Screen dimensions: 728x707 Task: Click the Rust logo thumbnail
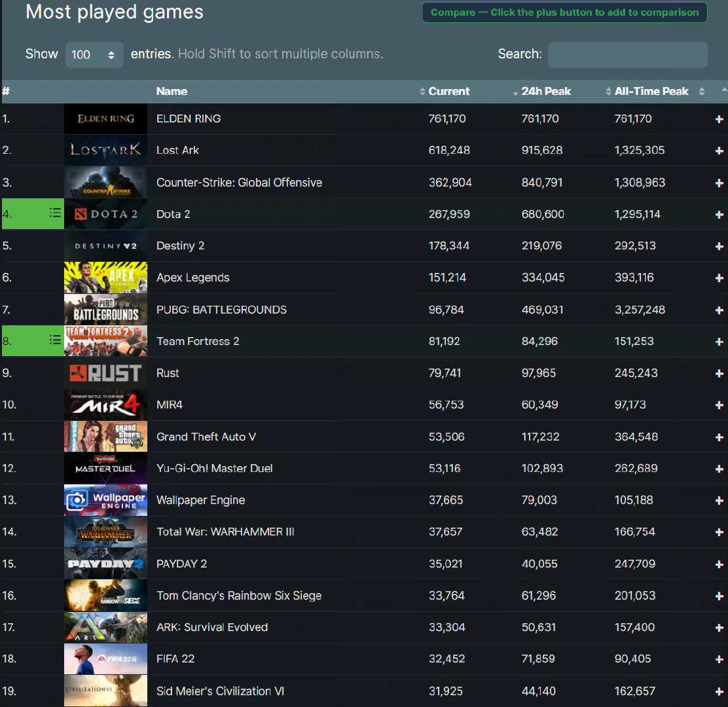[106, 373]
